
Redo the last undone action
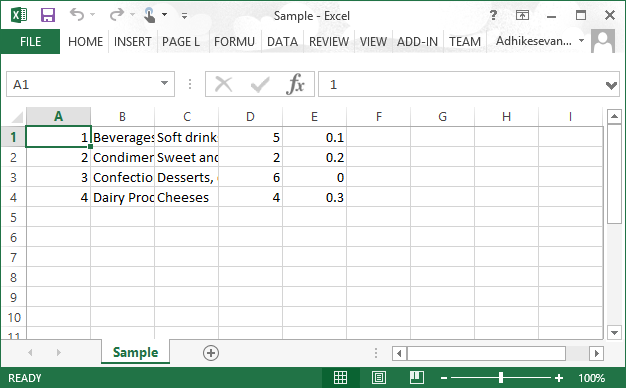coord(117,15)
